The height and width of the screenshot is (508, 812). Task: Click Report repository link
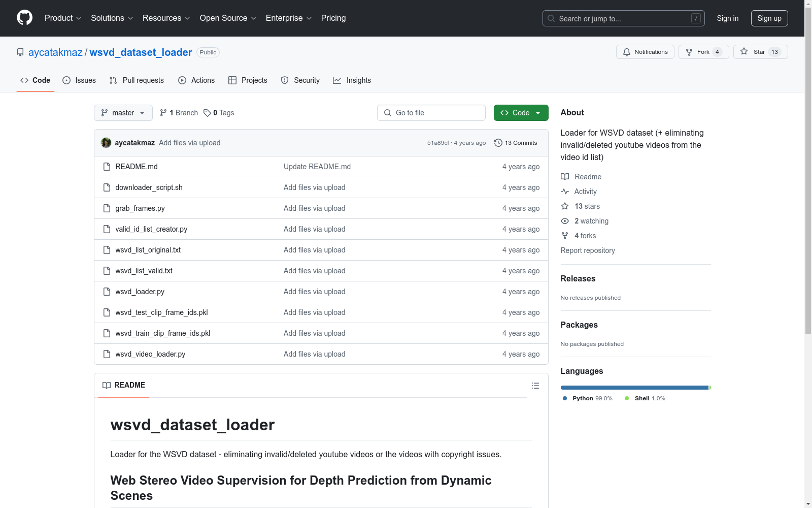tap(588, 250)
